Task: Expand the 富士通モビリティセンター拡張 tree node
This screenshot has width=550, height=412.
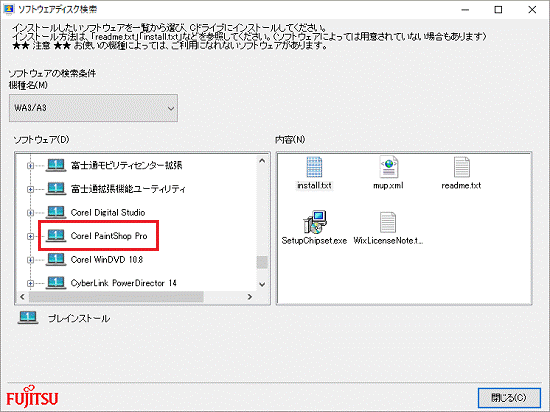Action: (31, 166)
